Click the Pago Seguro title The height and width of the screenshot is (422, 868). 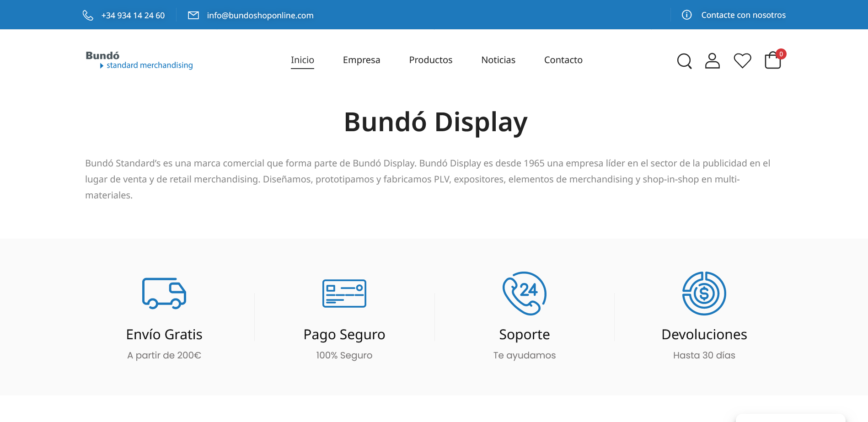point(344,335)
